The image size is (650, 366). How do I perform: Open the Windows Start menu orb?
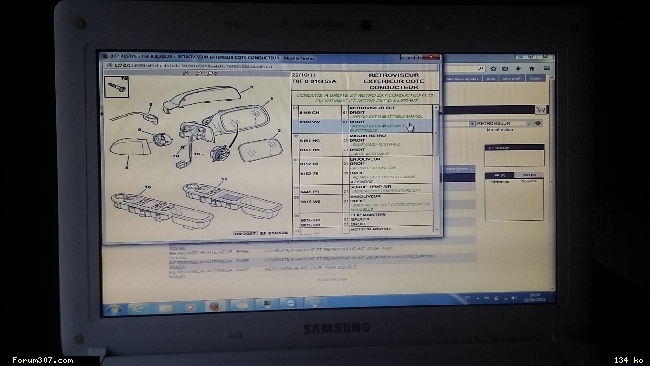113,309
